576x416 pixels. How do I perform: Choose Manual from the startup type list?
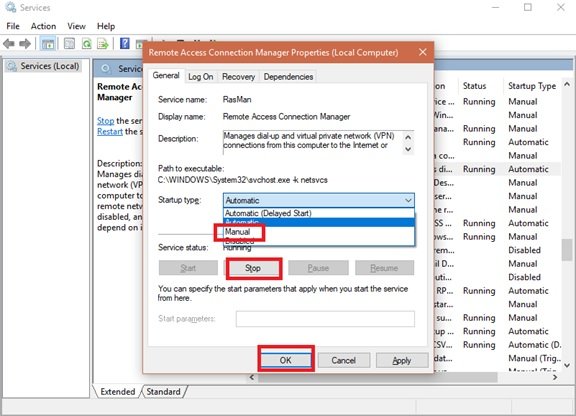pyautogui.click(x=238, y=232)
